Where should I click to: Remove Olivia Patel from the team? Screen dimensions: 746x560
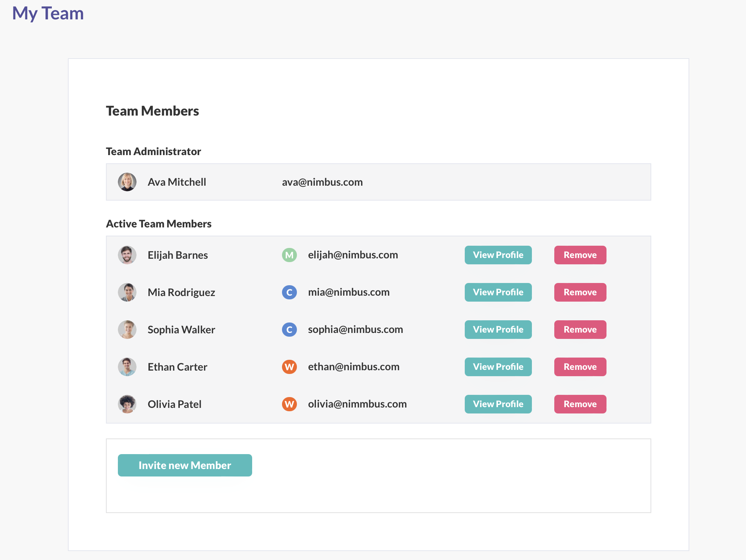point(580,404)
